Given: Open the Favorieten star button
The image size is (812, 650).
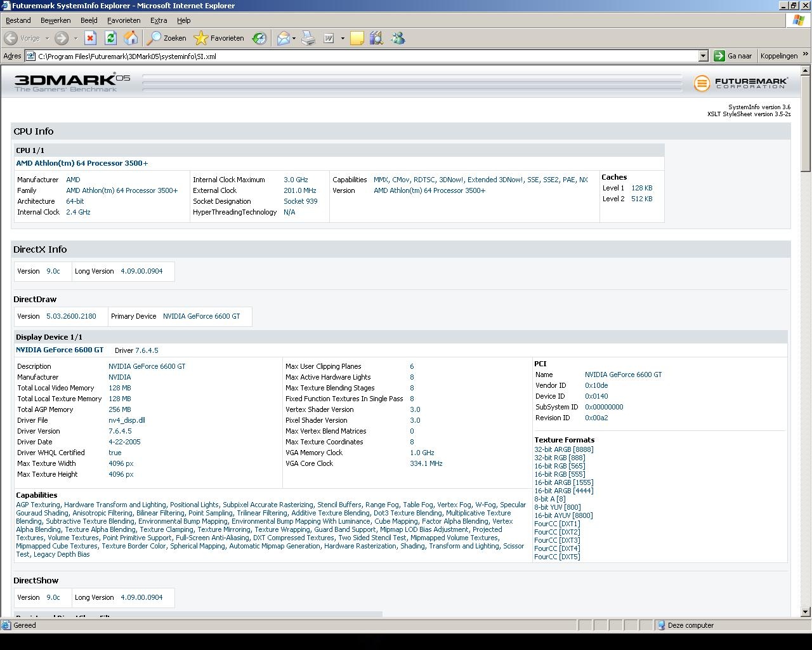Looking at the screenshot, I should coord(219,38).
